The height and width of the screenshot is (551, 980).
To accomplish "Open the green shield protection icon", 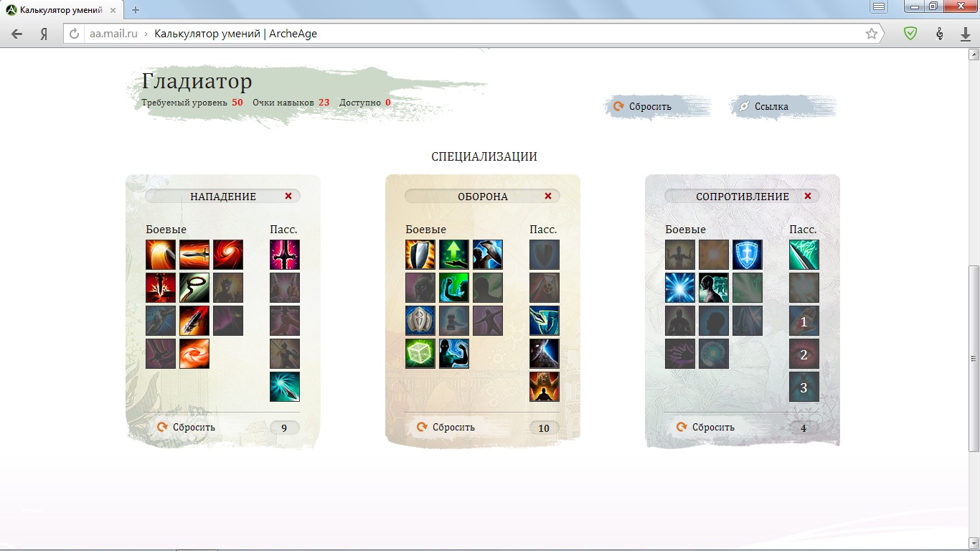I will coord(910,34).
